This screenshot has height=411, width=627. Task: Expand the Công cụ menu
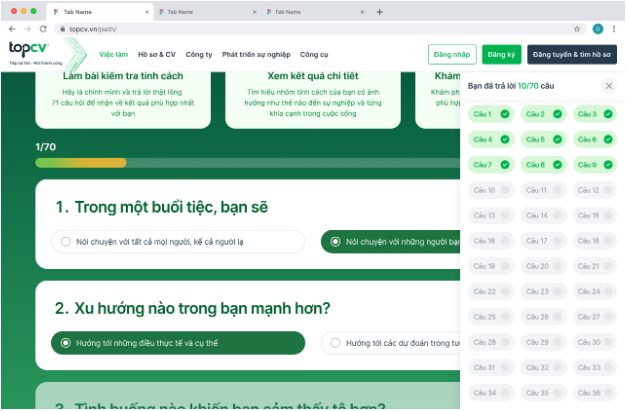click(314, 54)
